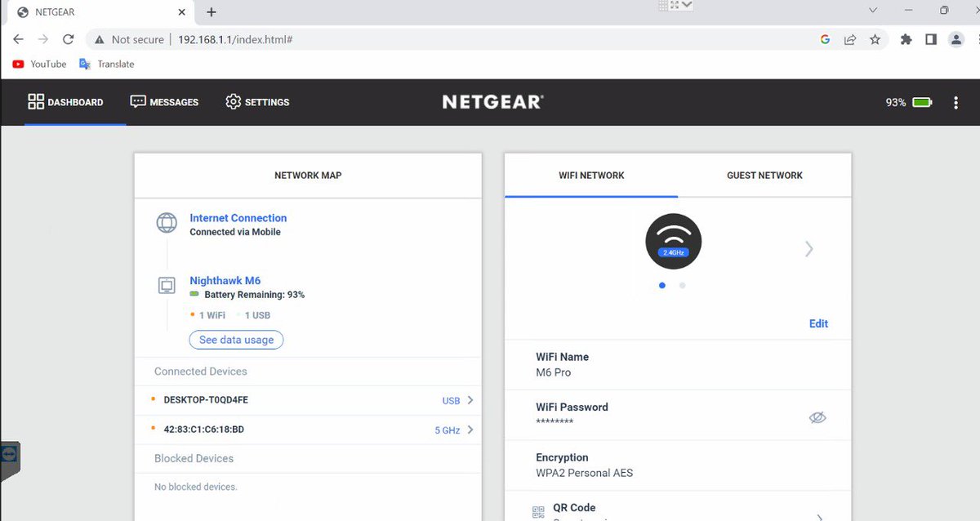Open the Chrome profile avatar
The height and width of the screenshot is (521, 980).
[x=955, y=39]
